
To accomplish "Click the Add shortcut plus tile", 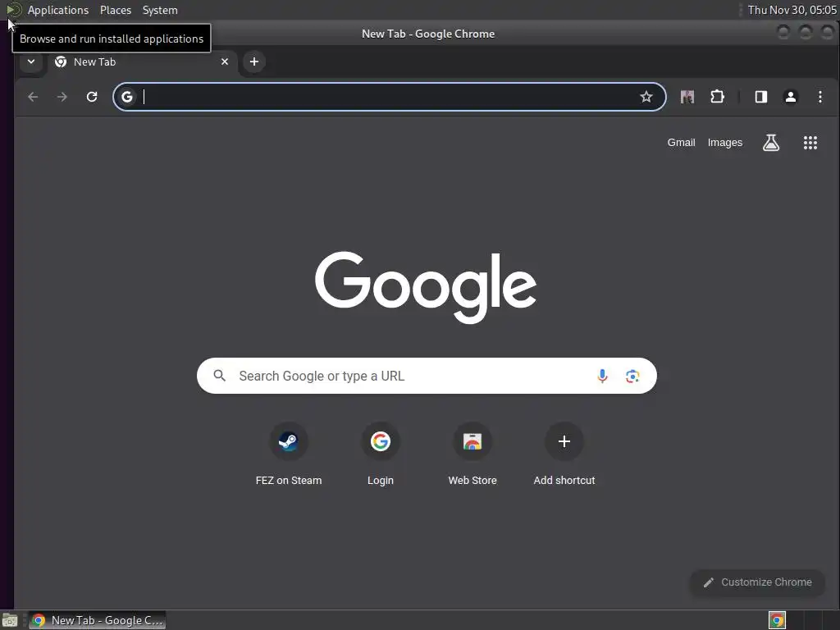I will (x=564, y=454).
